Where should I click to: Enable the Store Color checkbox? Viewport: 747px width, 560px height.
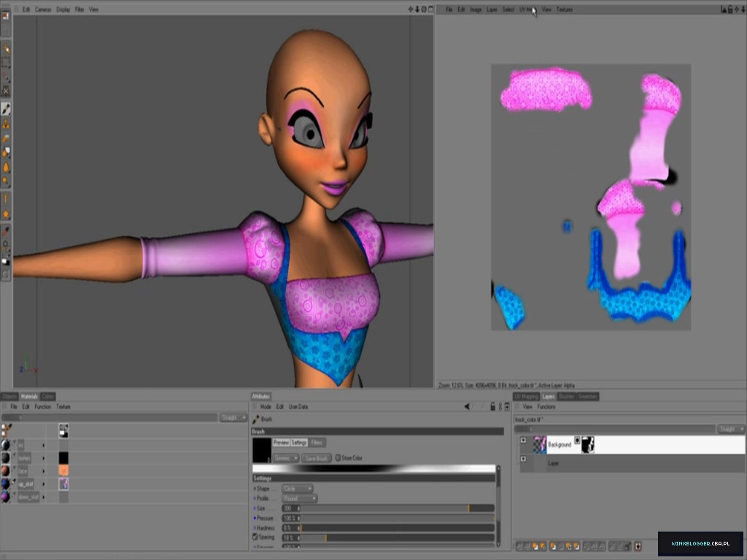pos(338,458)
